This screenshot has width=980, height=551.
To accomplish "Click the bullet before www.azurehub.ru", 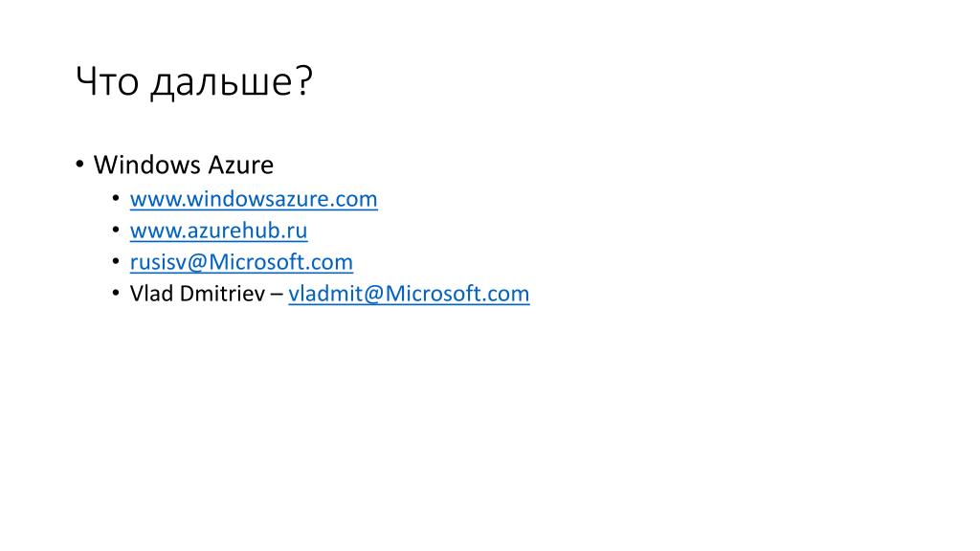I will (x=116, y=230).
